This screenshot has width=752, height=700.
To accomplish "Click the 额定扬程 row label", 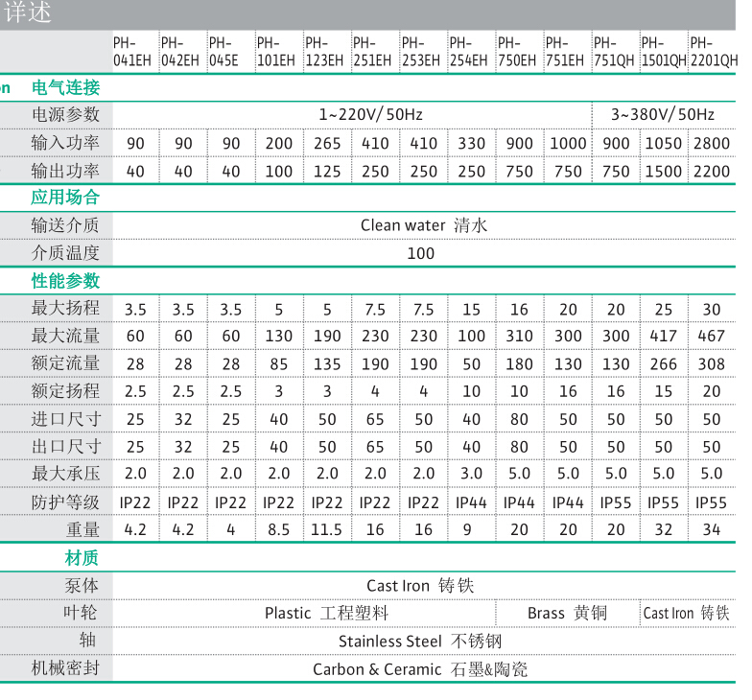I will [x=65, y=391].
